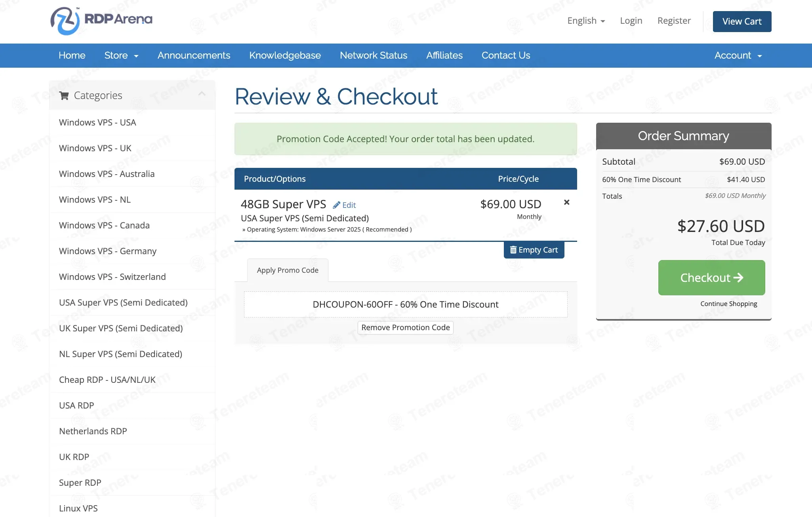Image resolution: width=812 pixels, height=517 pixels.
Task: Open the UK RDP category
Action: coord(132,457)
